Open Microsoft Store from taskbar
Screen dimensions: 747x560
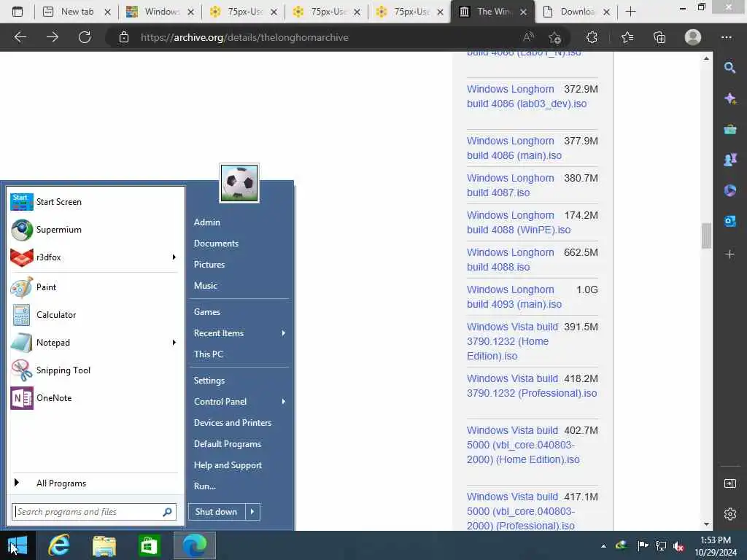[x=149, y=545]
